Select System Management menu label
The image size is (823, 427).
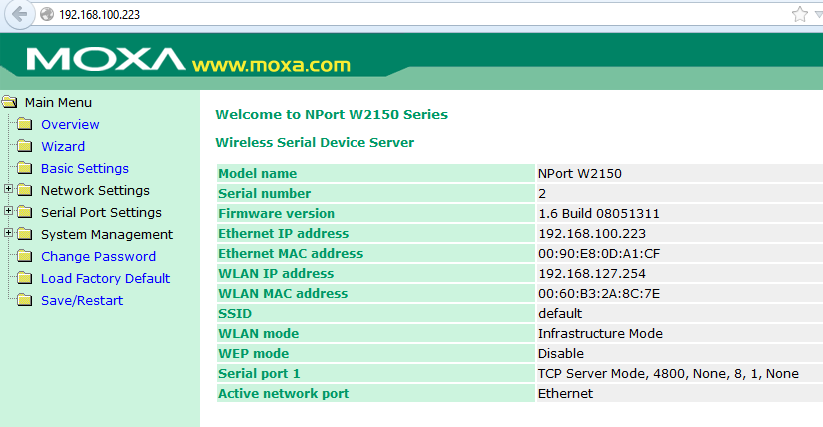tap(107, 234)
